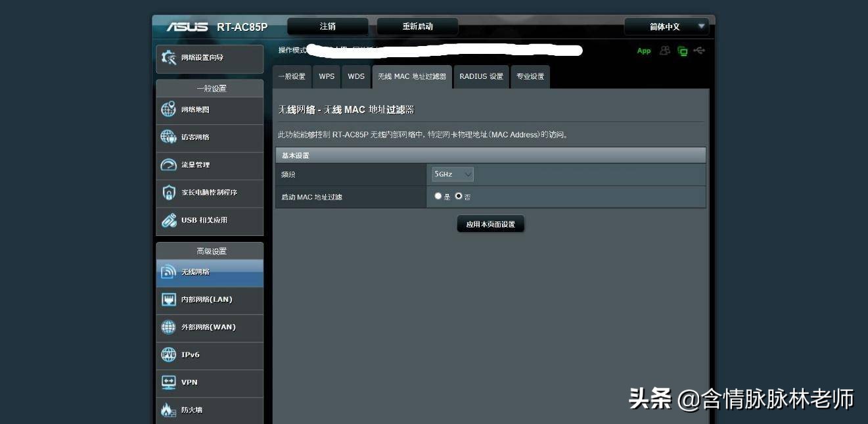View connected clients via monitor status icon
This screenshot has width=868, height=424.
[683, 51]
